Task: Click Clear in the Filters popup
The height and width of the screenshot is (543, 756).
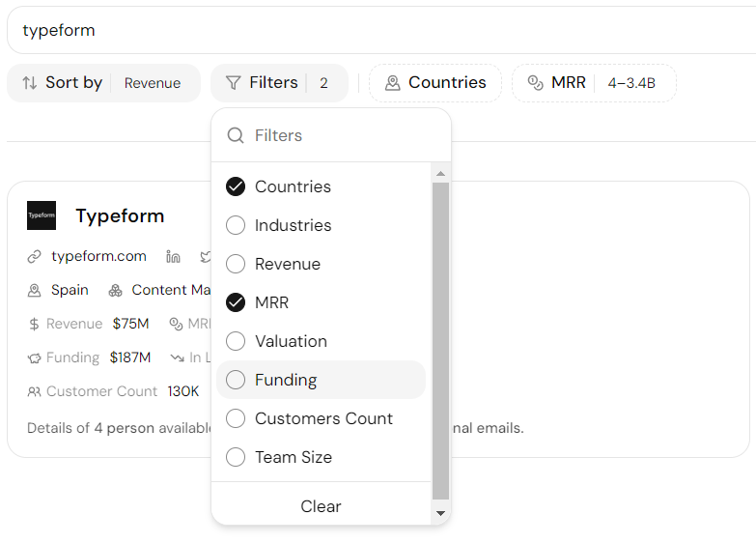Action: pyautogui.click(x=321, y=506)
